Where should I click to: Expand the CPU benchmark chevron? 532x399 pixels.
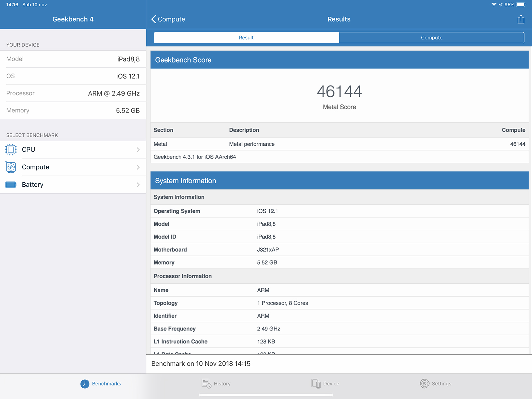click(138, 150)
